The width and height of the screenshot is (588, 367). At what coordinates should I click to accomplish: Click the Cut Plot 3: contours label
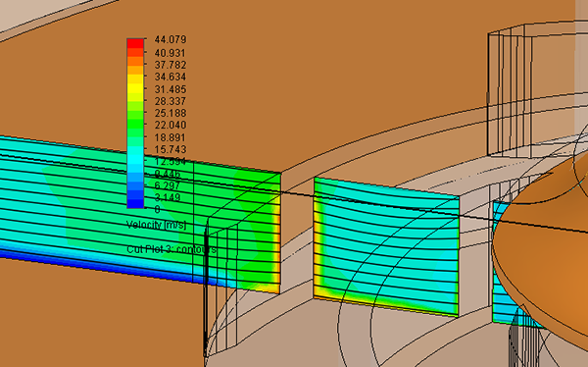171,249
